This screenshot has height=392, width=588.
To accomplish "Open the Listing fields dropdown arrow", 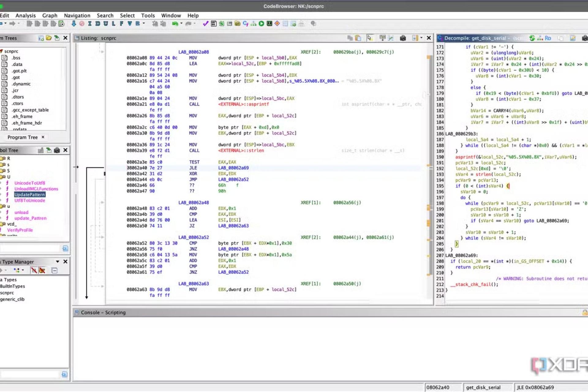I will tap(421, 38).
